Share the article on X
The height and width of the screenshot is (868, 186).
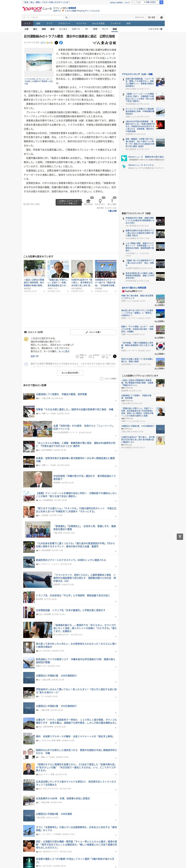coord(56,43)
